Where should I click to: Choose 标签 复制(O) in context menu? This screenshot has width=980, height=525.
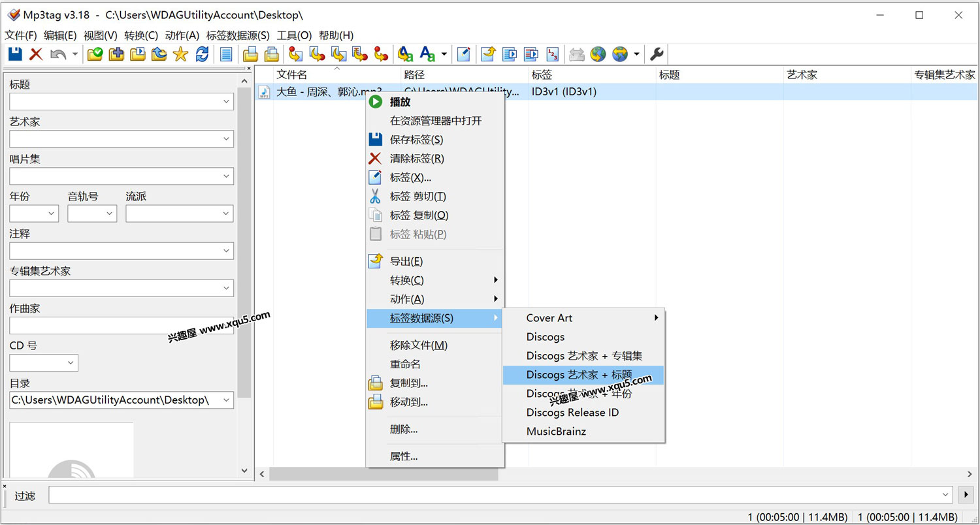point(435,215)
